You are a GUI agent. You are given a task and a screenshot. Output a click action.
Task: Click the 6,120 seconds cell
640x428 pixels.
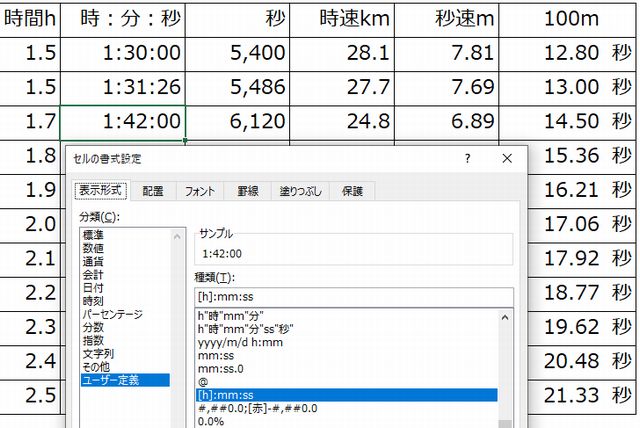(238, 123)
